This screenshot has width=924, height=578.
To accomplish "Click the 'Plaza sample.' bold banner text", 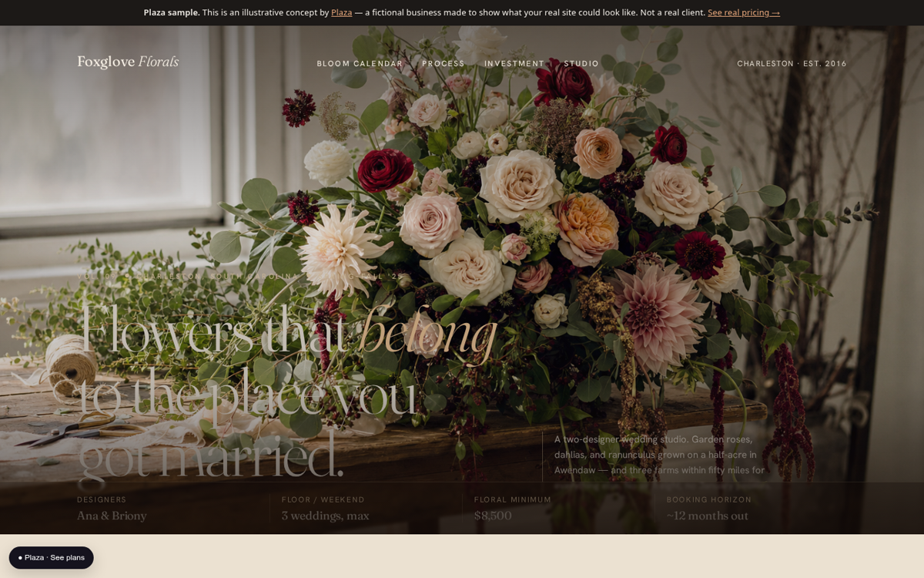I will point(172,12).
